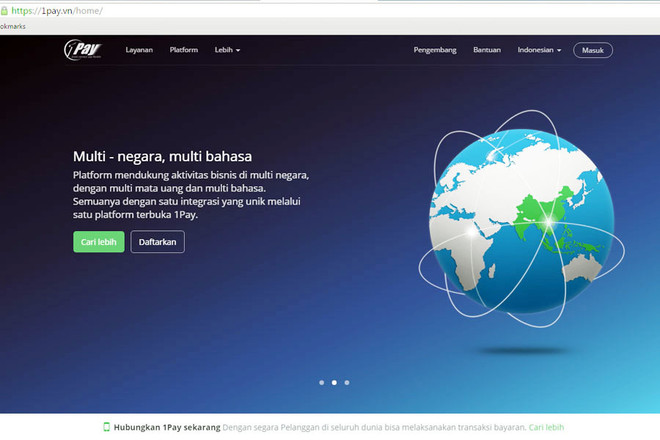Select the second carousel slide dot

point(334,382)
